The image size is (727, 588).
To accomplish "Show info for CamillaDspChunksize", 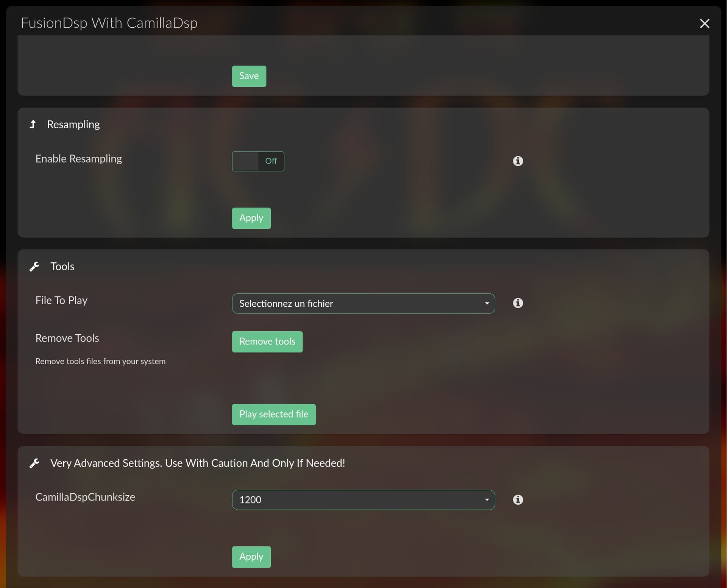I will coord(518,499).
